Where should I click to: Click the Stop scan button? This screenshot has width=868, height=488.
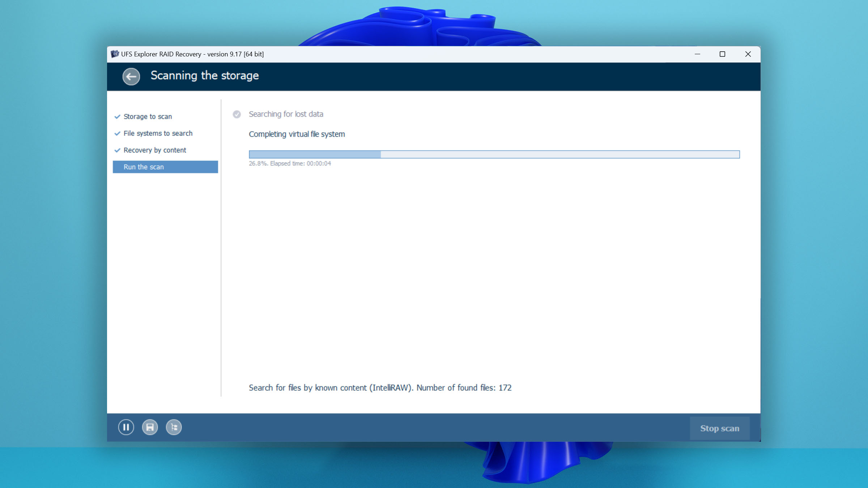(x=720, y=428)
